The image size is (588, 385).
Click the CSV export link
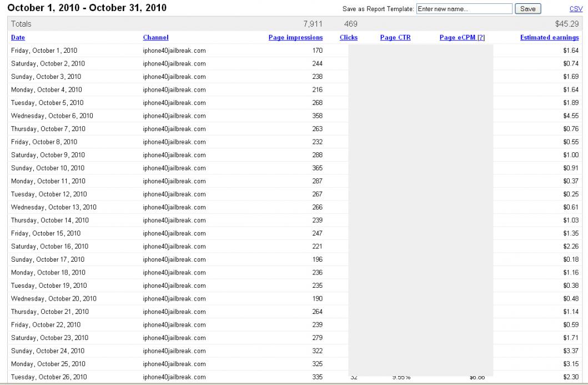[x=576, y=9]
